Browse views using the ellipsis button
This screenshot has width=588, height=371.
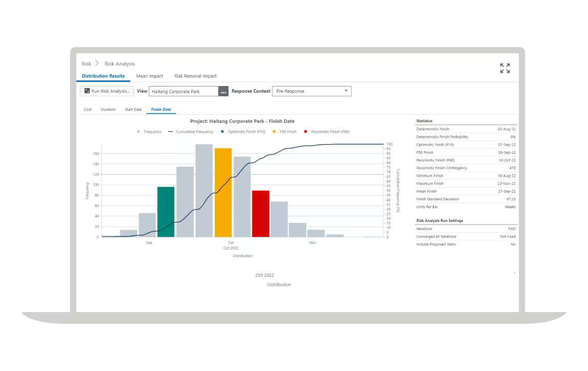point(223,91)
